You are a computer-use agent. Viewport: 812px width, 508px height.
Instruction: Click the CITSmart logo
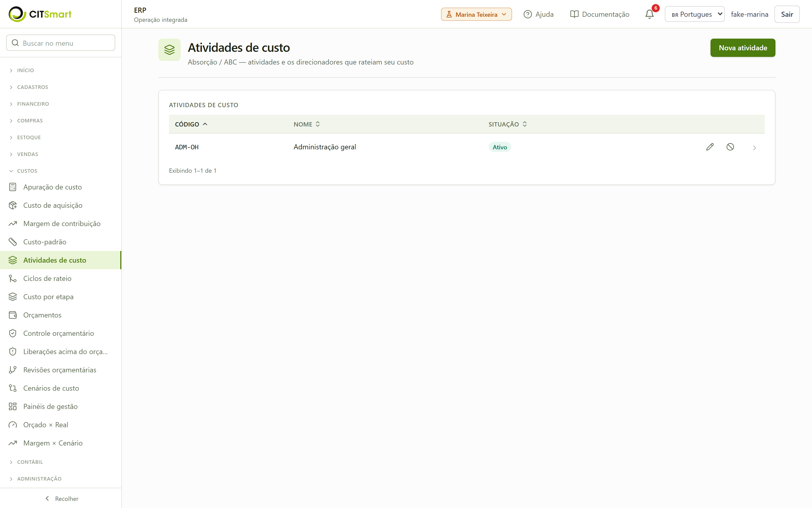(x=40, y=14)
